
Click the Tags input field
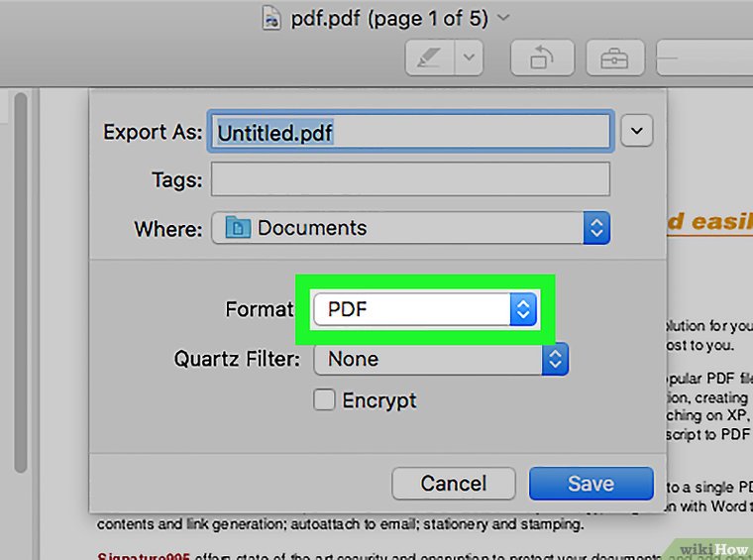click(x=410, y=179)
